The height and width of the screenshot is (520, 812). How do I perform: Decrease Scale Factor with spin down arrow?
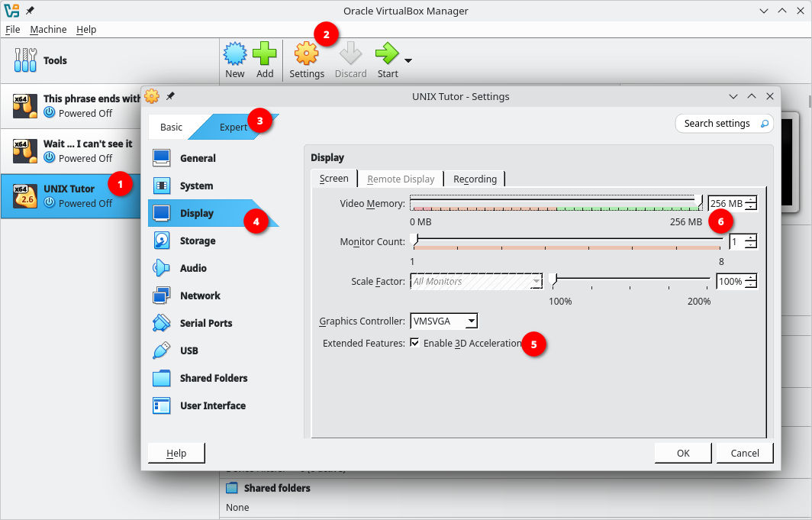click(x=750, y=285)
